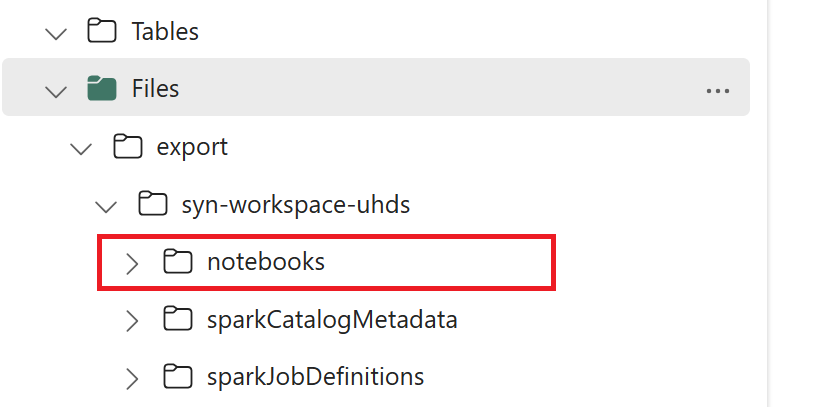Viewport: 819px width, 407px height.
Task: Click the green Files folder icon
Action: (x=101, y=88)
